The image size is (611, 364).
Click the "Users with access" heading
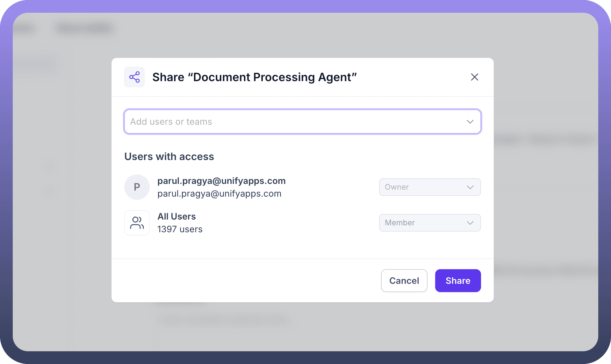169,157
